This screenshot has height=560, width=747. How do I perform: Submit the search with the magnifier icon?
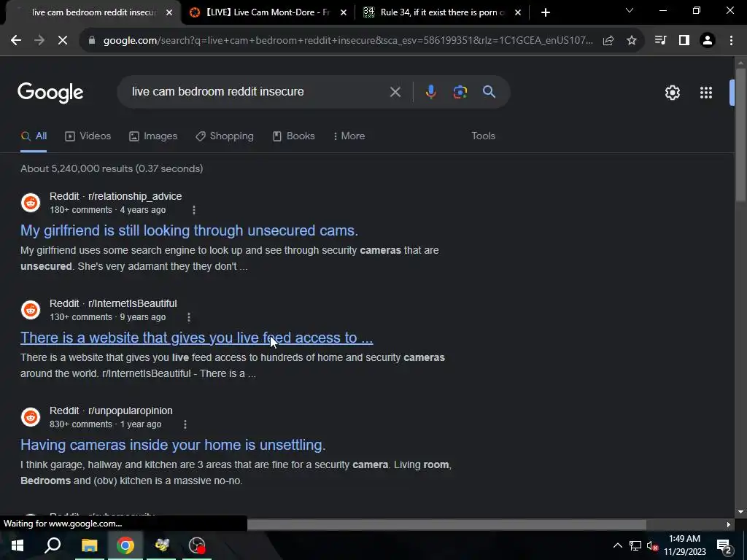(489, 92)
